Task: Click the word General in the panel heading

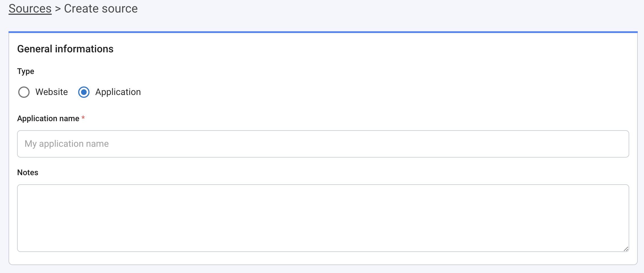Action: pyautogui.click(x=35, y=49)
